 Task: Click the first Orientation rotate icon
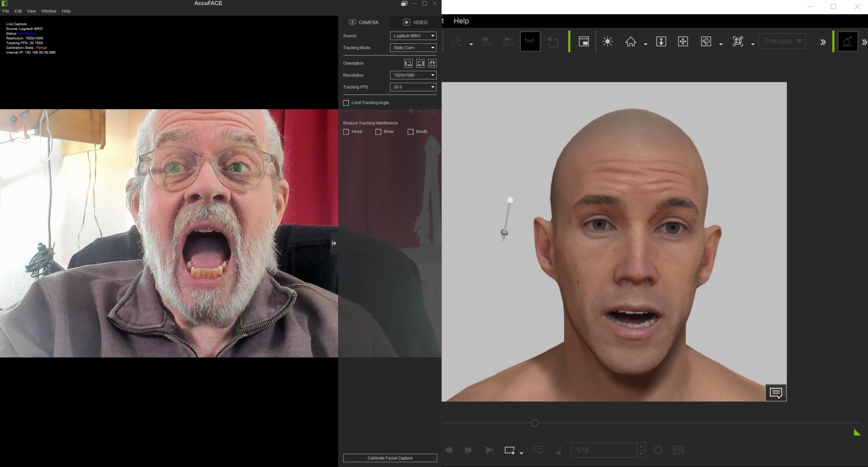(408, 63)
